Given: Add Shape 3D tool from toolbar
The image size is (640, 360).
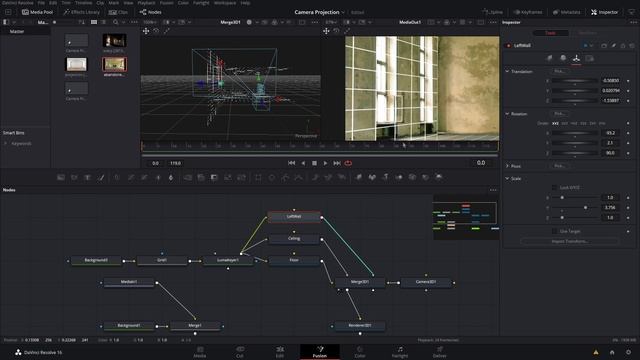Looking at the screenshot, I should click(x=372, y=177).
